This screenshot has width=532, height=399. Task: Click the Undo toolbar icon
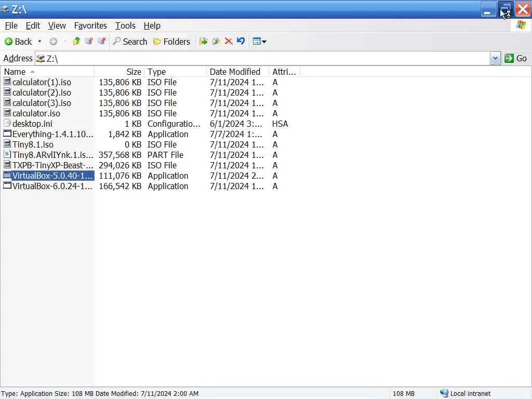241,41
